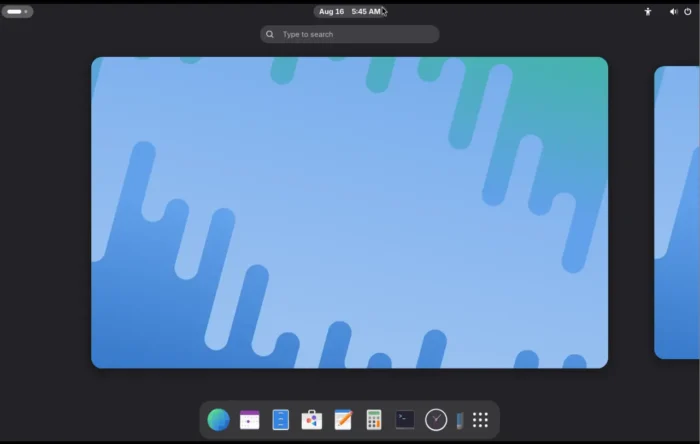Open the accessibility menu in the top bar
The width and height of the screenshot is (700, 444).
(x=648, y=12)
